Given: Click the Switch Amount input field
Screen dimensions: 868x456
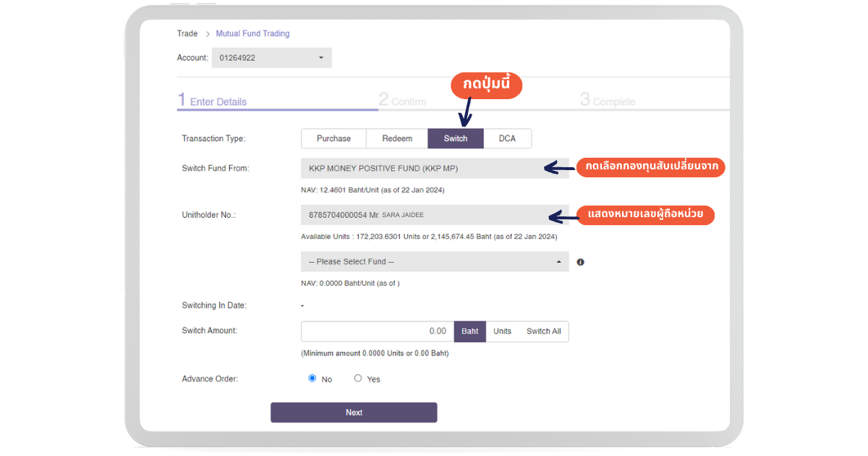Looking at the screenshot, I should [377, 332].
